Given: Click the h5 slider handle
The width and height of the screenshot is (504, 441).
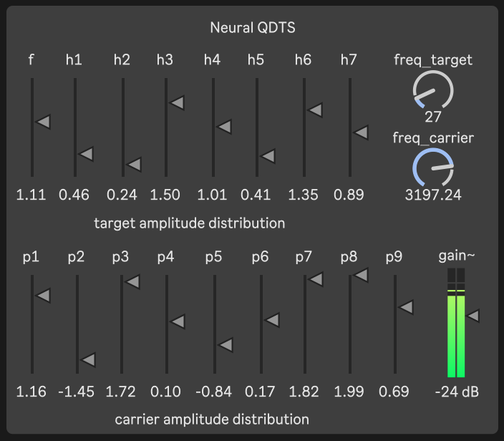Looking at the screenshot, I should (x=268, y=156).
